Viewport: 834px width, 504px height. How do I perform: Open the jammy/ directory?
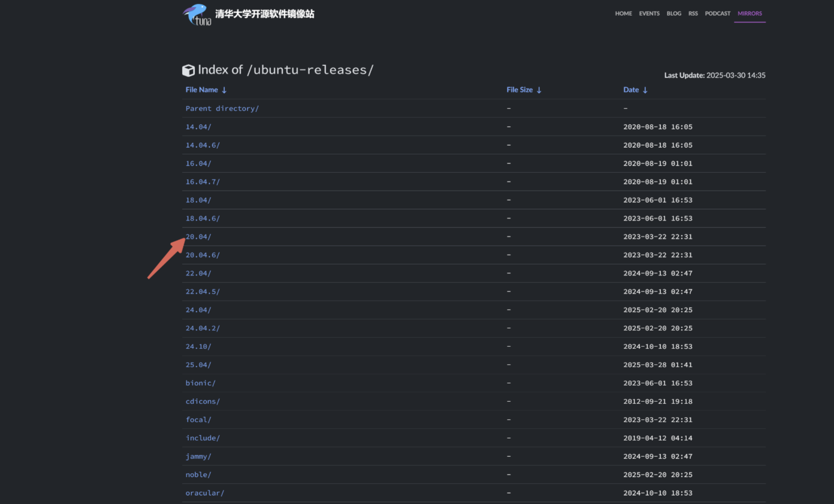click(198, 457)
